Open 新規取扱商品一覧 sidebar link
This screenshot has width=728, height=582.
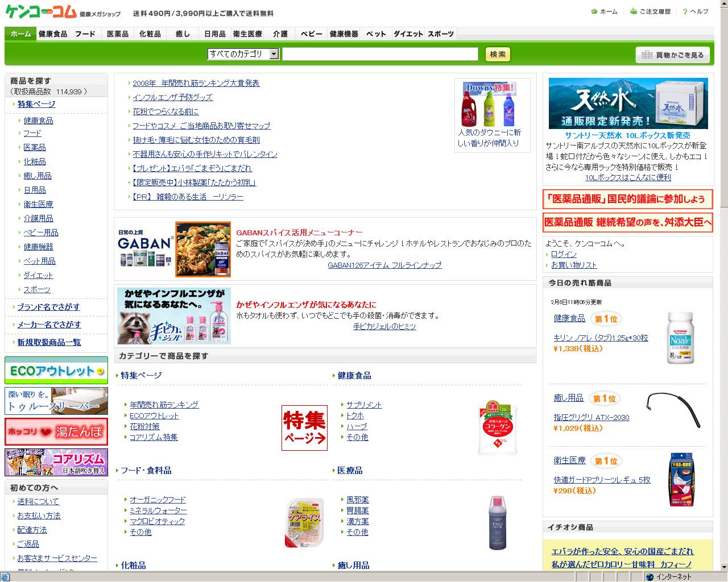tap(49, 342)
